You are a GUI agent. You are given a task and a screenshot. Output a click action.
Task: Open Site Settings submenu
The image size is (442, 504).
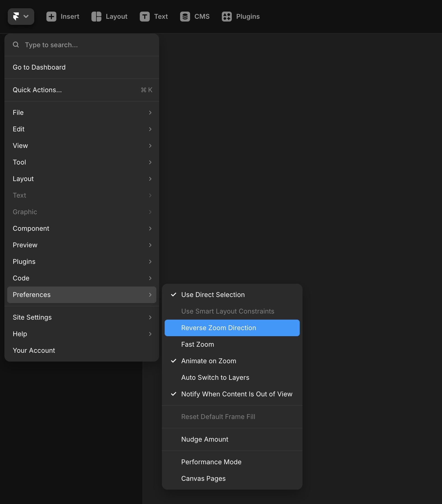82,317
